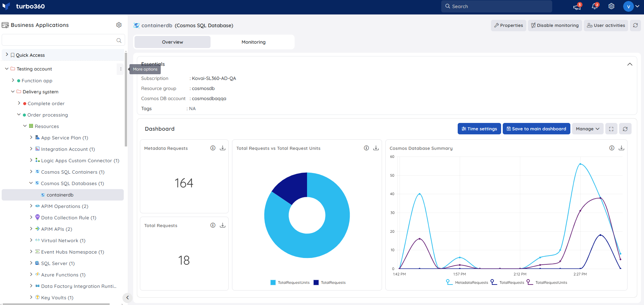
Task: Switch to the Monitoring tab
Action: pyautogui.click(x=254, y=42)
